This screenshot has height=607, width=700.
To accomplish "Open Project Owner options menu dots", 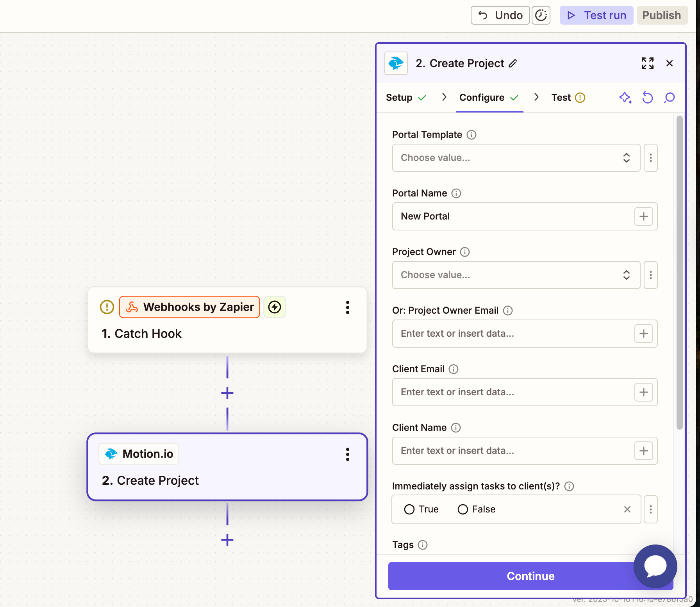I will point(651,275).
